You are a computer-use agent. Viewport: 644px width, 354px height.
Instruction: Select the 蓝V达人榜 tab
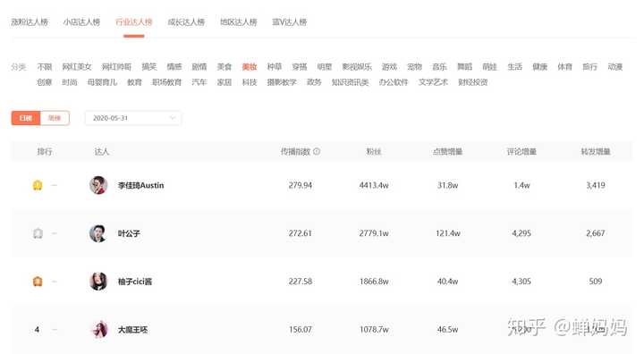[290, 21]
